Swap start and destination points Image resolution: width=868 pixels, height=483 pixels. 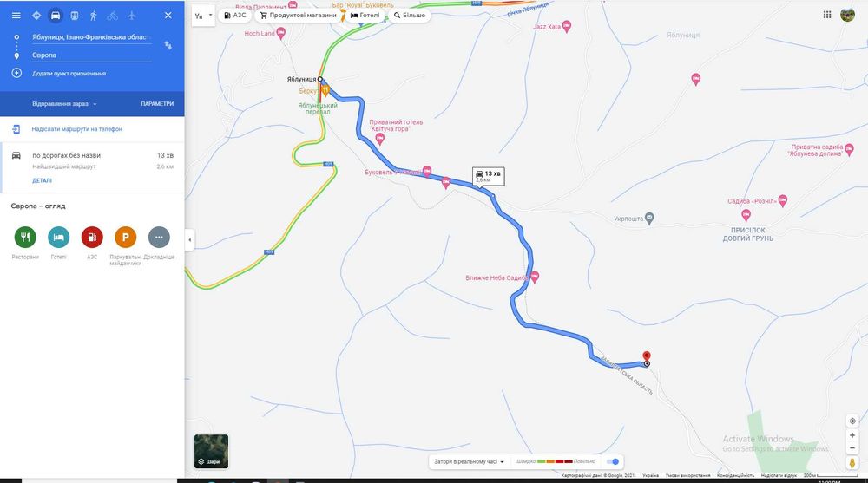(x=168, y=45)
